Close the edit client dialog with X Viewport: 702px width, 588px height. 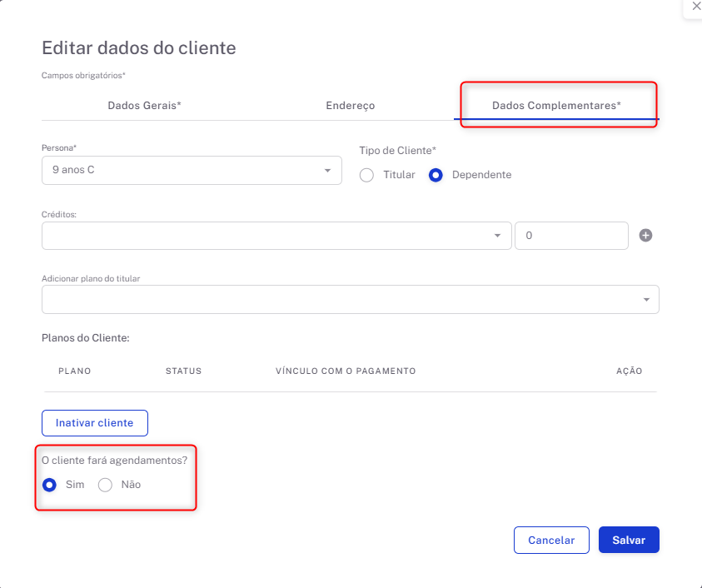tap(696, 7)
